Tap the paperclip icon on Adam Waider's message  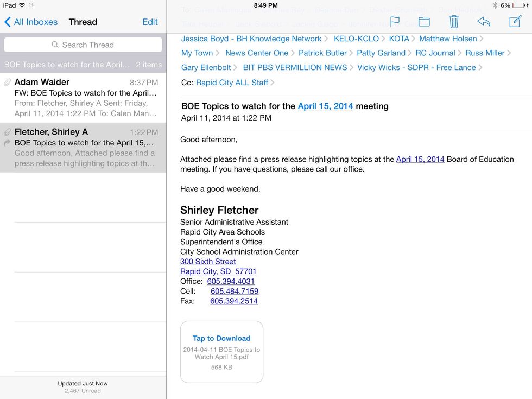click(x=7, y=81)
